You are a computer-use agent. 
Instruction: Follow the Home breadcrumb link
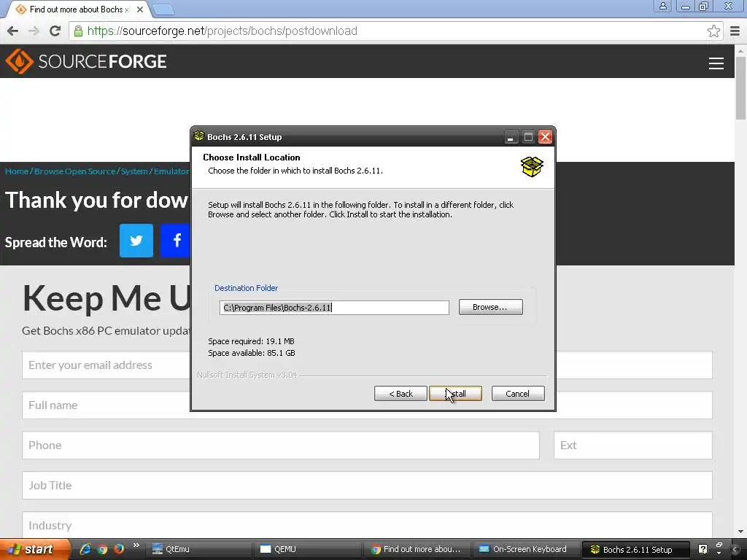[17, 171]
